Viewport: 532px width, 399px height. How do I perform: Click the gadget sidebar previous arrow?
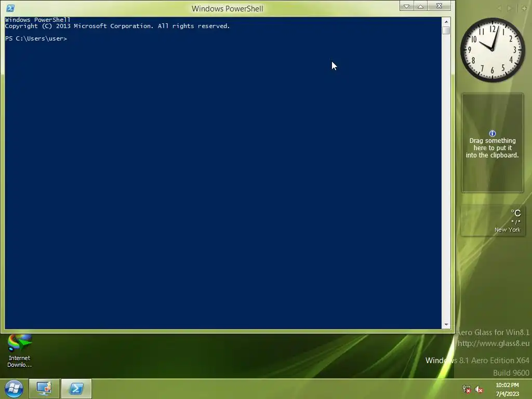[499, 8]
